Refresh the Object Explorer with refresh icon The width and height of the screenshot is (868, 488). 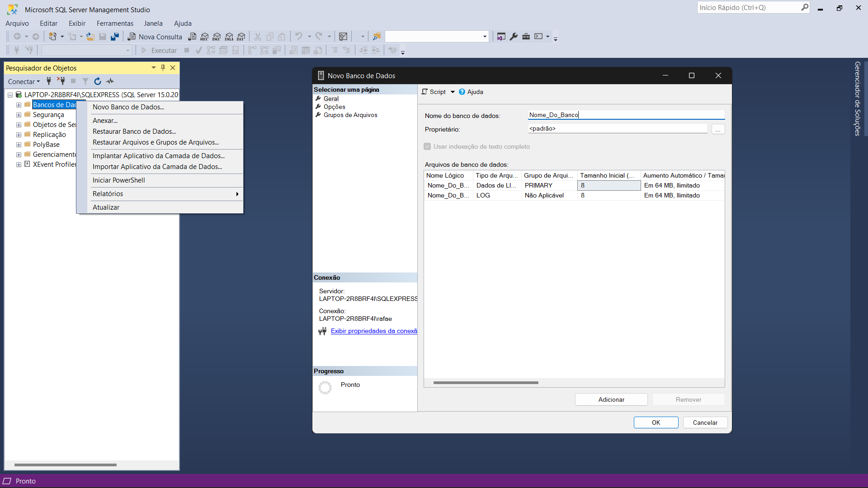click(98, 81)
